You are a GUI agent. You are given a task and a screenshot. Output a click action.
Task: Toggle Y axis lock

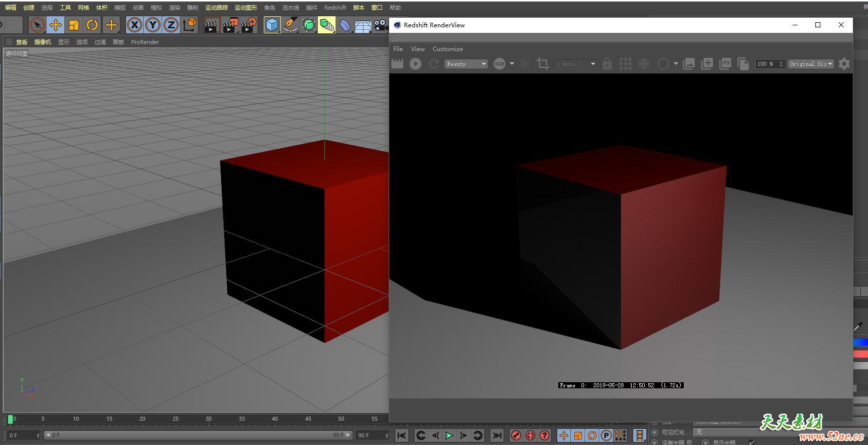[153, 25]
